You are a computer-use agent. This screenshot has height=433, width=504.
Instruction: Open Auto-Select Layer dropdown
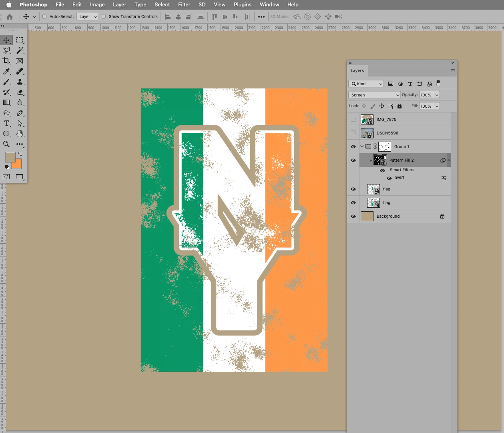88,17
